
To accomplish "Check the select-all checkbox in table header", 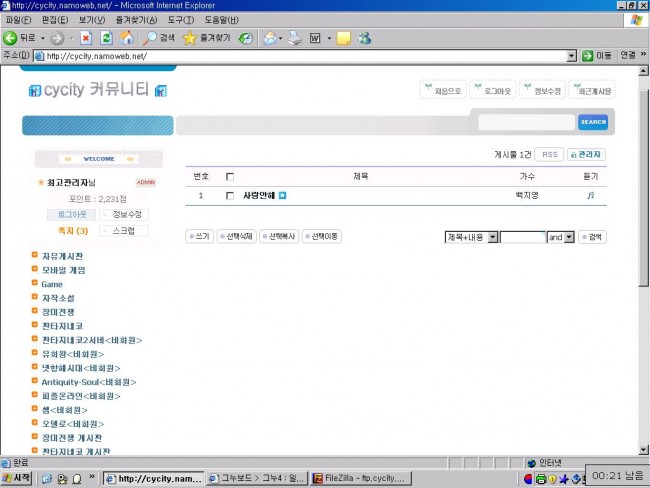I will (230, 176).
